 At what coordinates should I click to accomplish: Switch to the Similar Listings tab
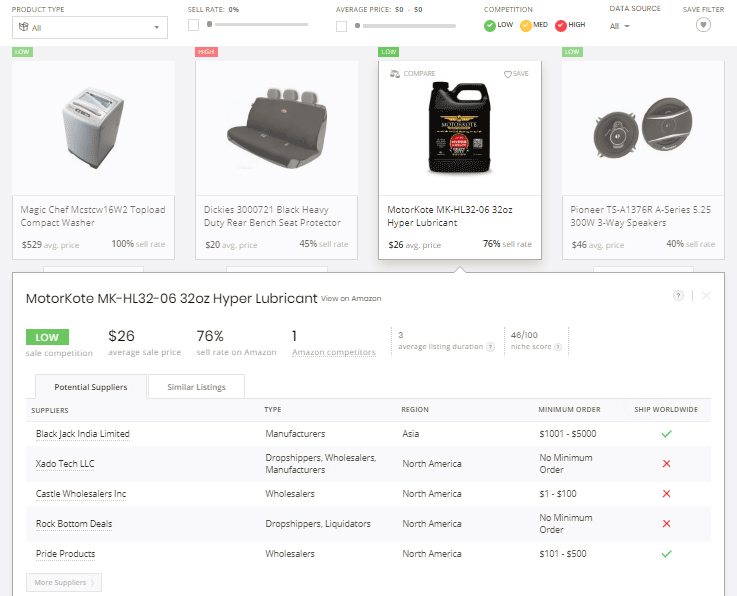[x=196, y=387]
